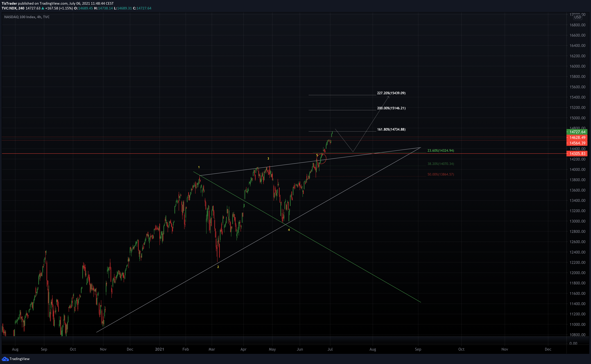Click the TVC:NDX, 240 symbol text

click(13, 8)
